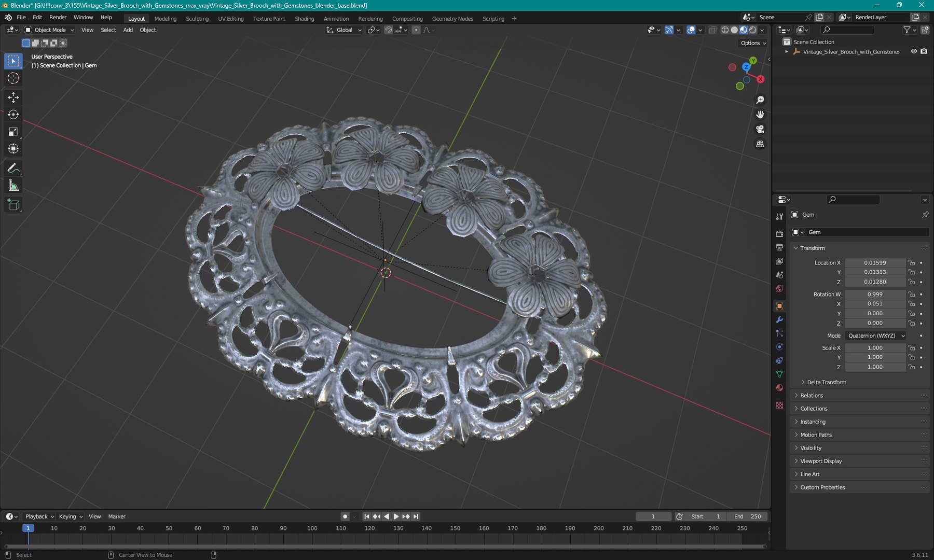This screenshot has height=560, width=934.
Task: Open the Global orientation dropdown
Action: pyautogui.click(x=344, y=30)
